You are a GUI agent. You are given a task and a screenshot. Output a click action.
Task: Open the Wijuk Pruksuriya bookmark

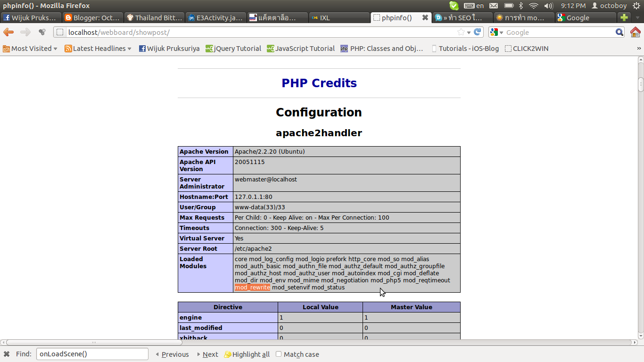click(x=169, y=48)
